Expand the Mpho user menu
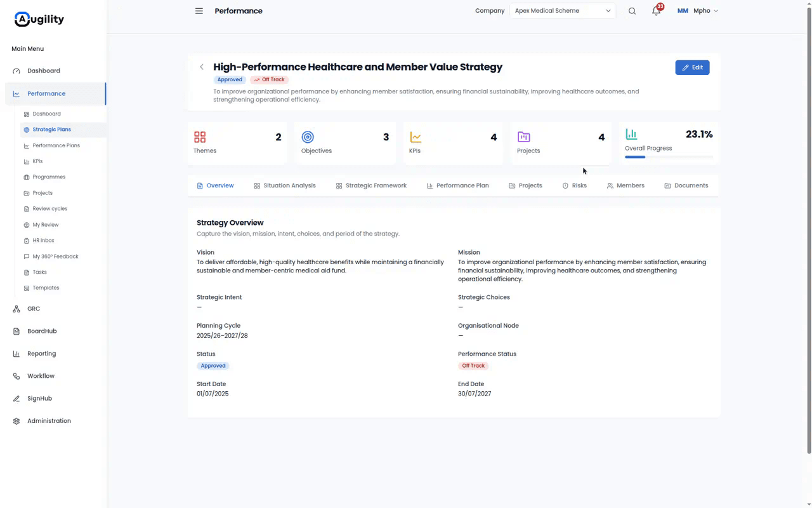 tap(705, 11)
